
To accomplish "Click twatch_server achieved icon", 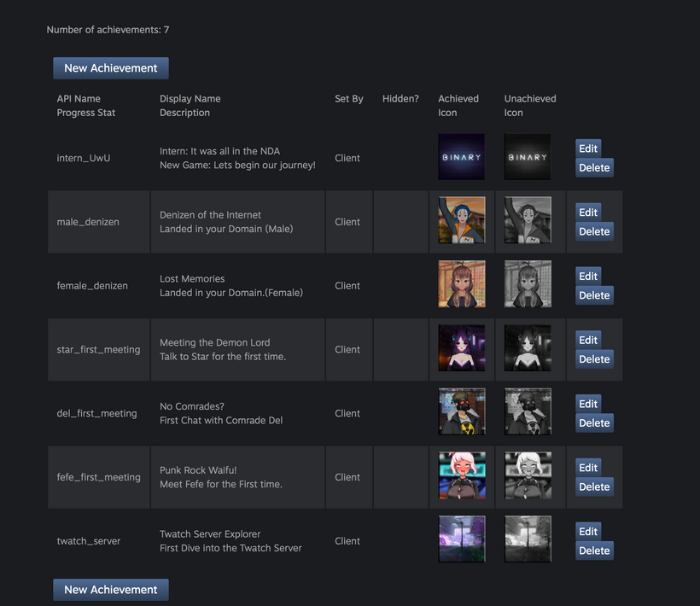I will point(461,540).
